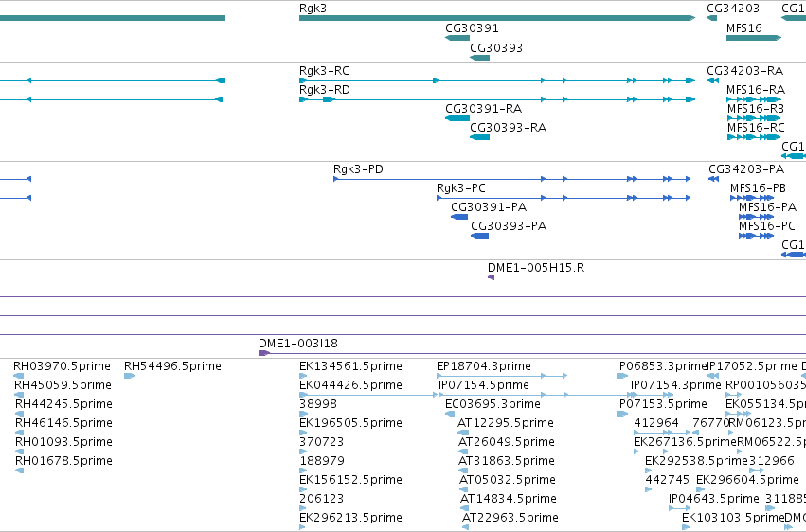The width and height of the screenshot is (806, 532).
Task: Select the RM06123.5prime EST label
Action: point(767,424)
